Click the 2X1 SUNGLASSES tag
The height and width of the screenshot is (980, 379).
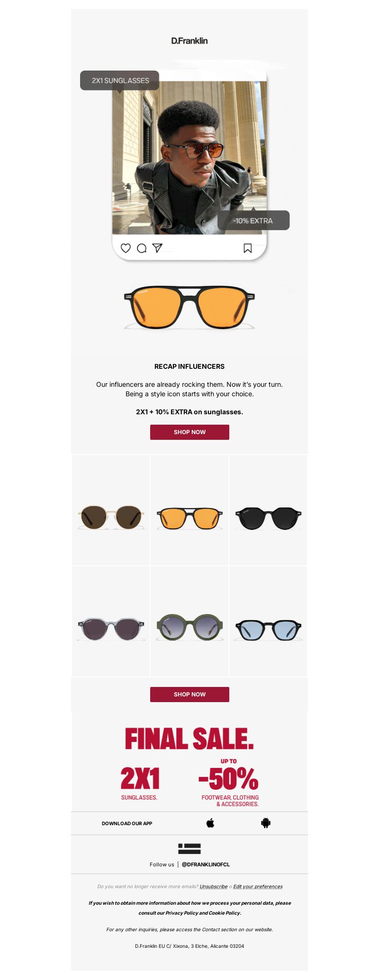coord(119,80)
